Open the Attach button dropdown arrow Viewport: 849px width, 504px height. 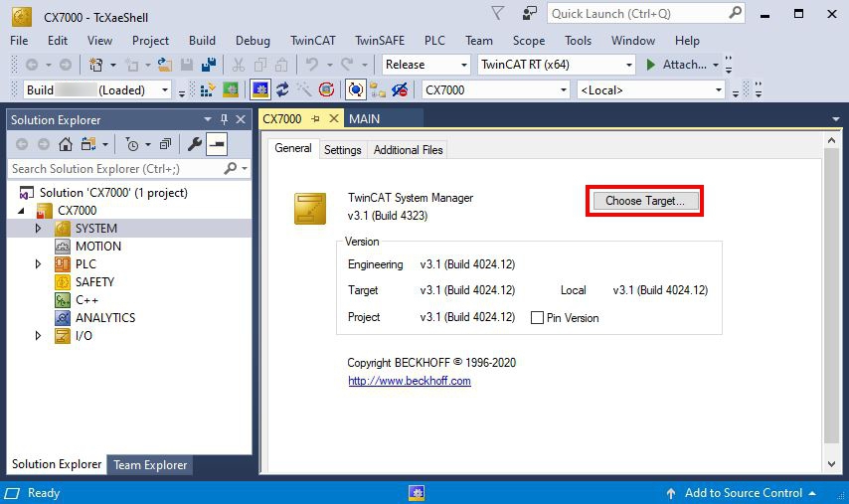[716, 65]
